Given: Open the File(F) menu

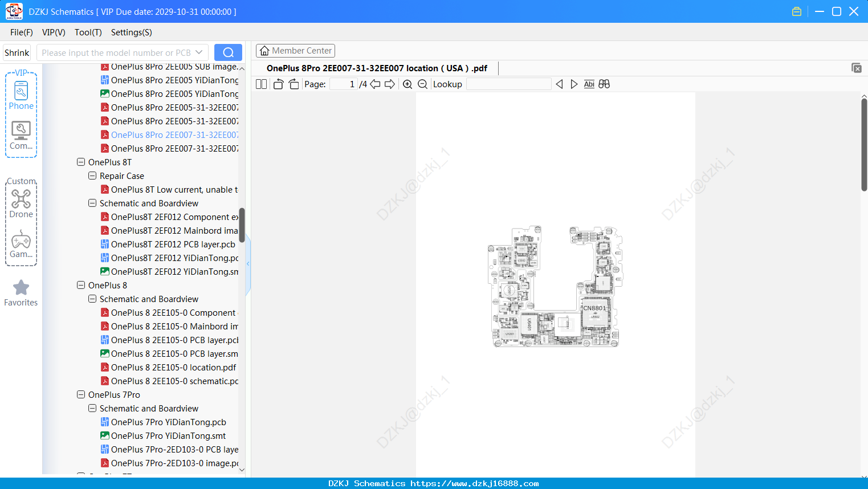Looking at the screenshot, I should click(x=22, y=32).
